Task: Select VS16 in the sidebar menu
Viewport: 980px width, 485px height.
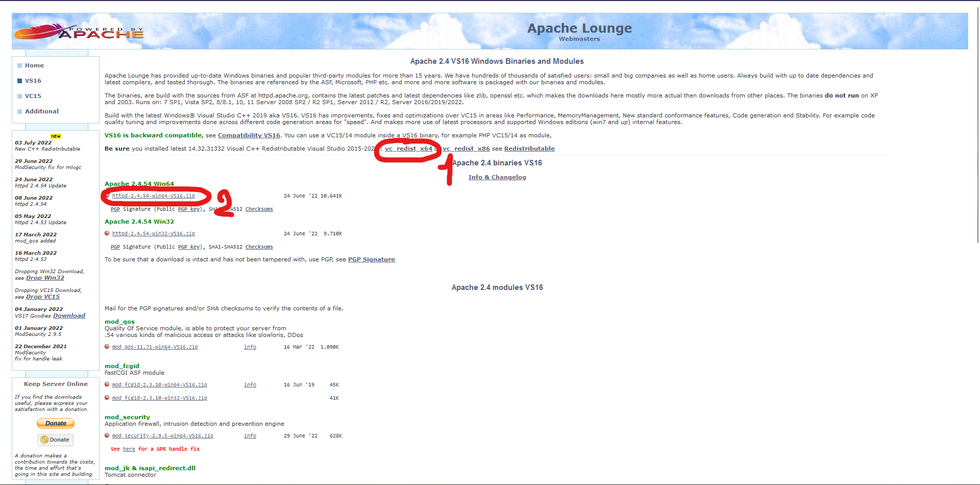Action: (x=33, y=81)
